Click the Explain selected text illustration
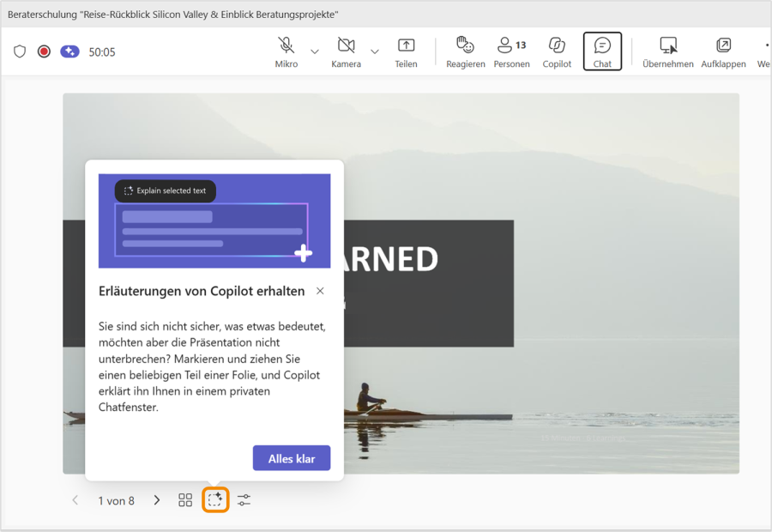 pos(214,221)
